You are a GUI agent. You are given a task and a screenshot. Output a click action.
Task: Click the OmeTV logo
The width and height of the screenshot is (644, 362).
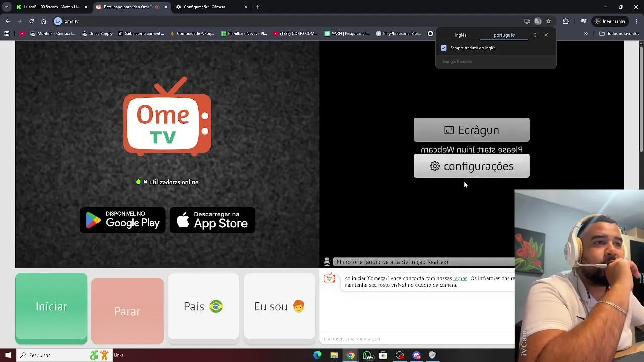tap(168, 117)
